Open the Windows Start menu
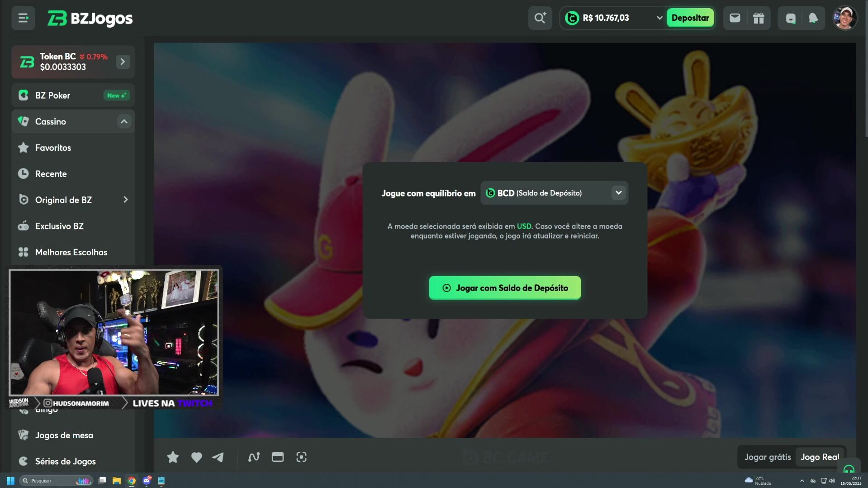The height and width of the screenshot is (488, 868). click(x=10, y=481)
